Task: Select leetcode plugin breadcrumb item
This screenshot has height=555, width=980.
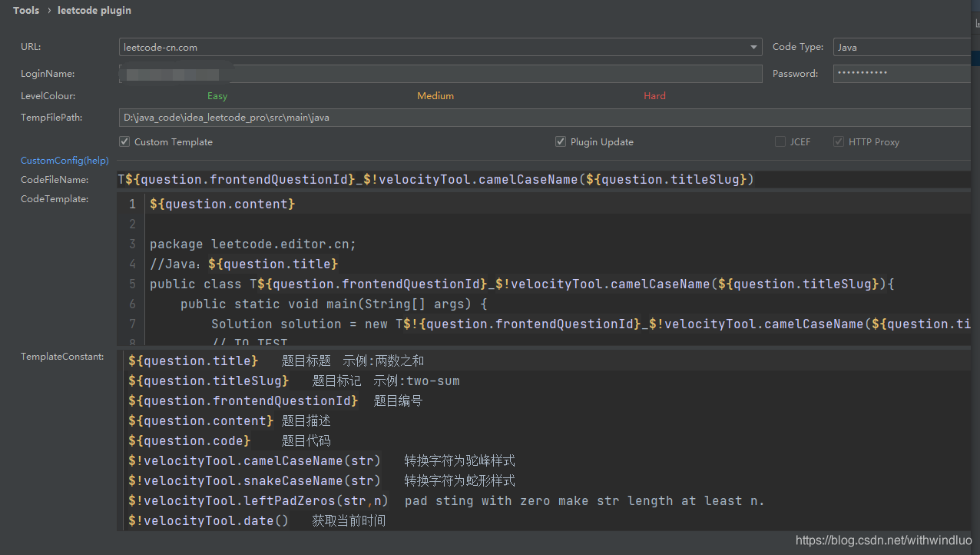Action: (x=94, y=10)
